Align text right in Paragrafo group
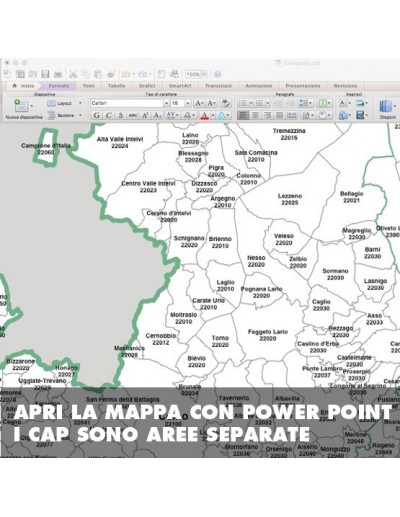 click(267, 115)
